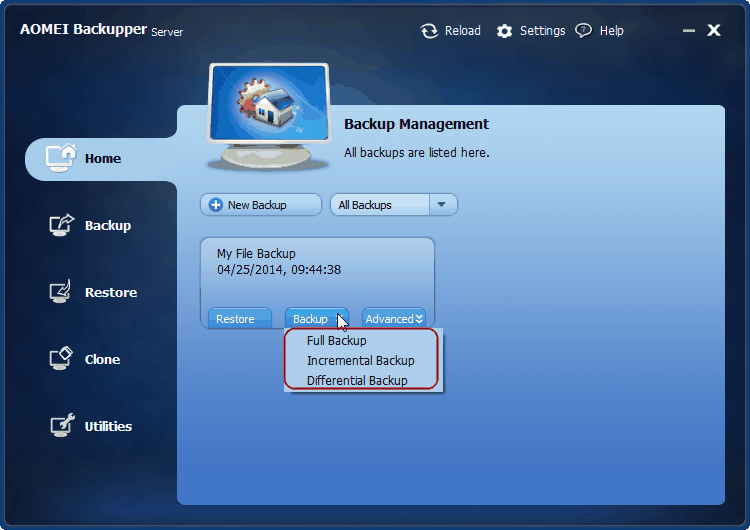
Task: Select the My File Backup entry name
Action: point(256,254)
